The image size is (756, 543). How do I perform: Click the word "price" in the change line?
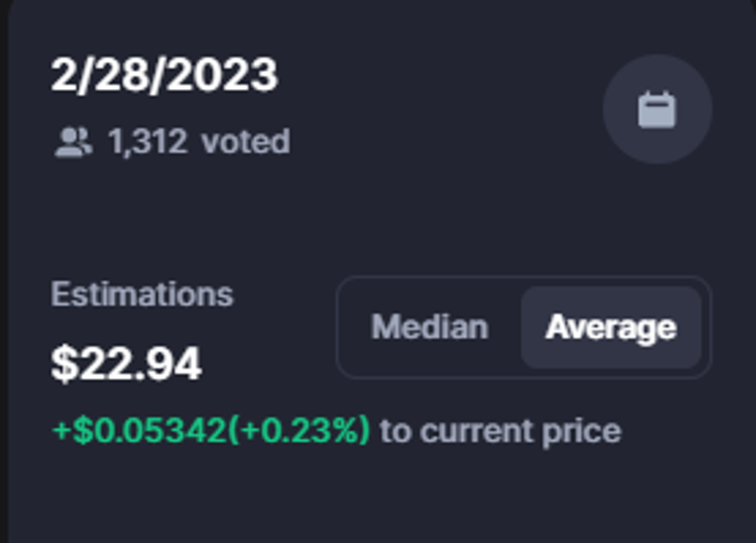pyautogui.click(x=583, y=430)
